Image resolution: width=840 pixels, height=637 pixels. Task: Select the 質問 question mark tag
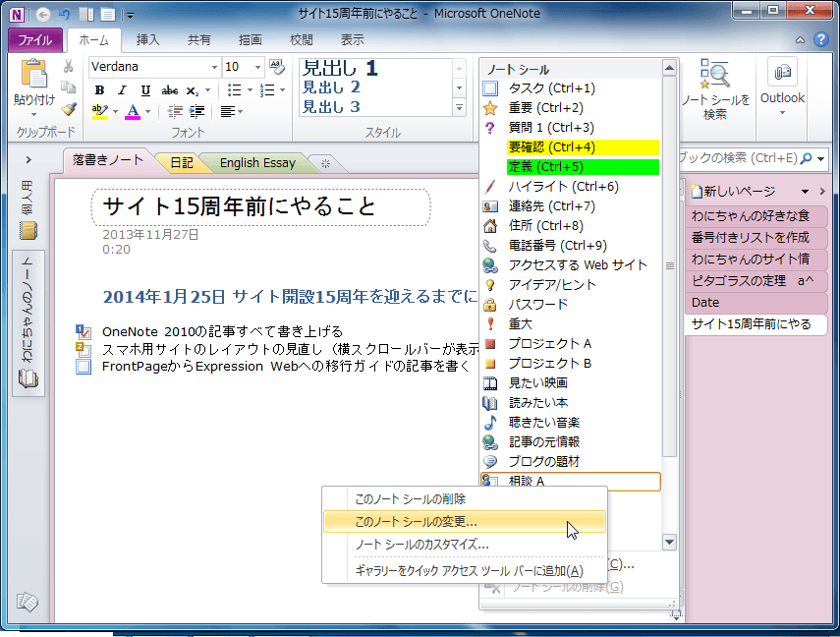click(571, 128)
